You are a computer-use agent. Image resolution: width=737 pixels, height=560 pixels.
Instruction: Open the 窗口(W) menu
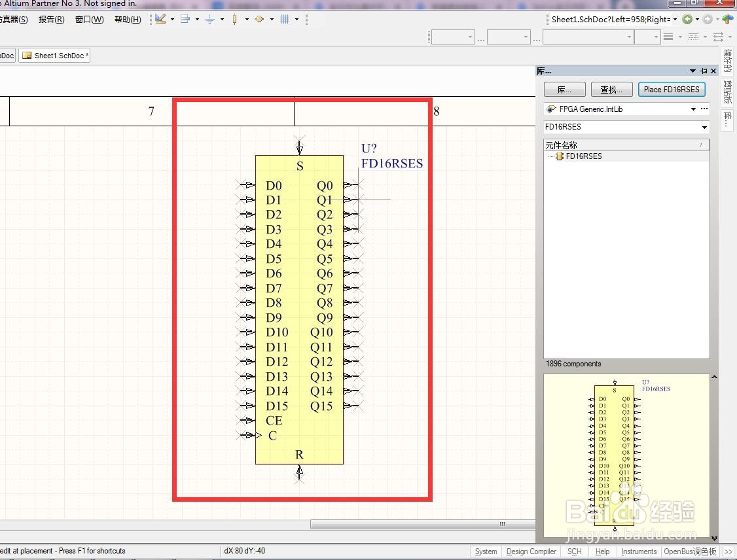point(89,19)
